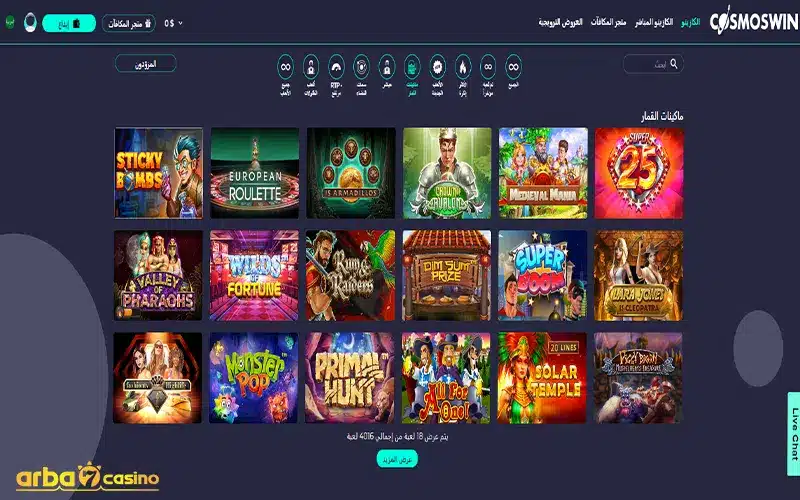
Task: Select the roulette wheel category icon
Action: tap(361, 66)
